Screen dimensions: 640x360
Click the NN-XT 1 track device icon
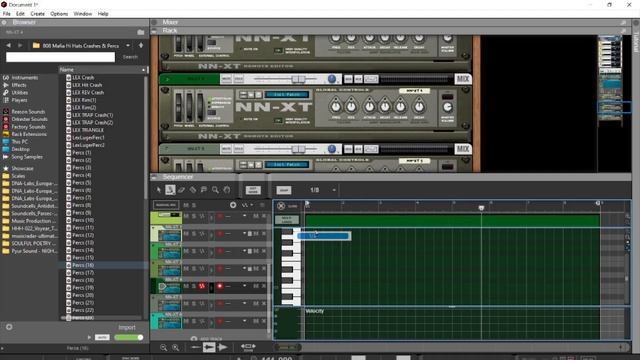tap(169, 236)
